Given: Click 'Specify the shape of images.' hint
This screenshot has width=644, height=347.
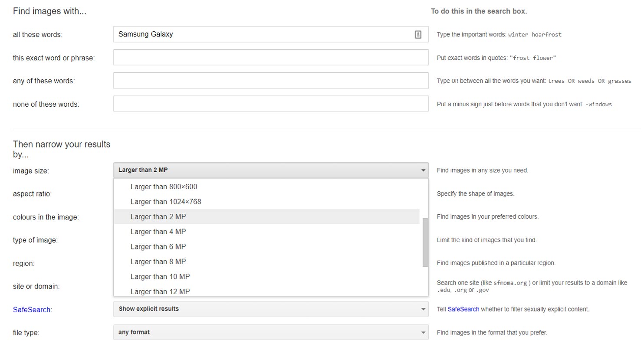Looking at the screenshot, I should click(x=476, y=194).
